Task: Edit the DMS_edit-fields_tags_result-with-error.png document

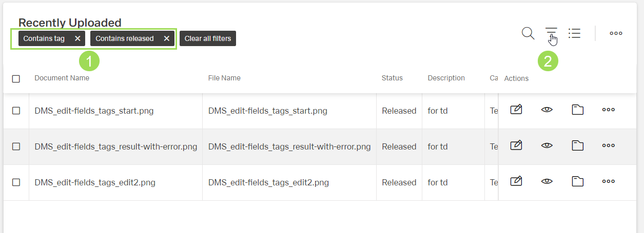Action: [516, 146]
